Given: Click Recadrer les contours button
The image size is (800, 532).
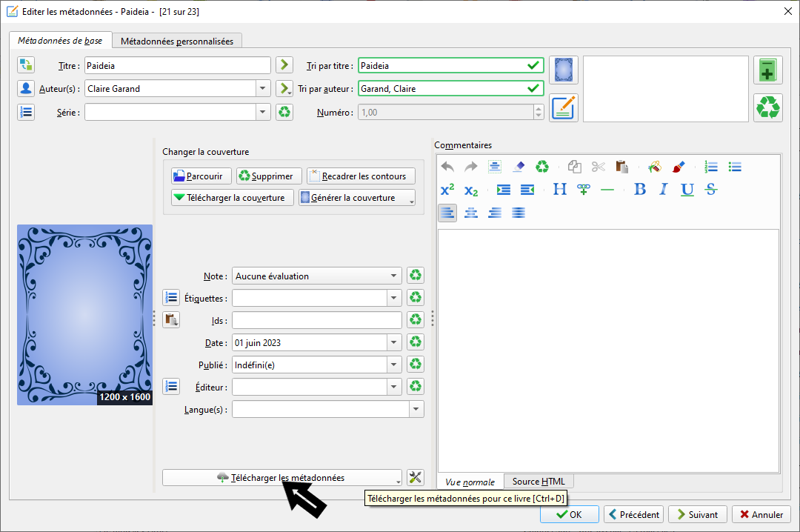Looking at the screenshot, I should (361, 176).
